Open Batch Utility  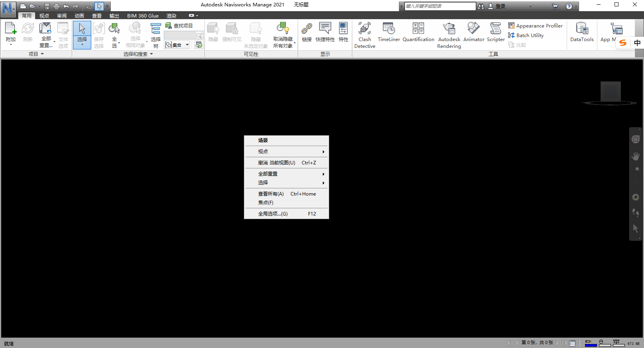pos(526,35)
